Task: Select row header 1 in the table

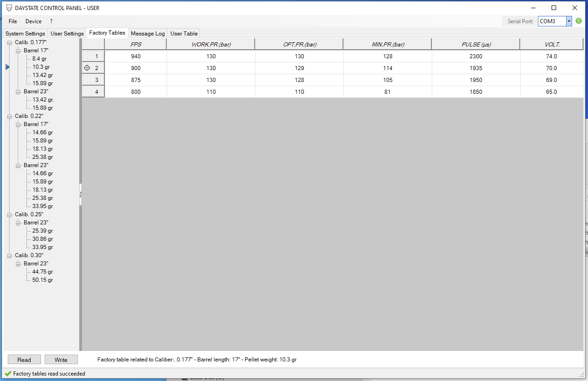Action: click(x=93, y=56)
